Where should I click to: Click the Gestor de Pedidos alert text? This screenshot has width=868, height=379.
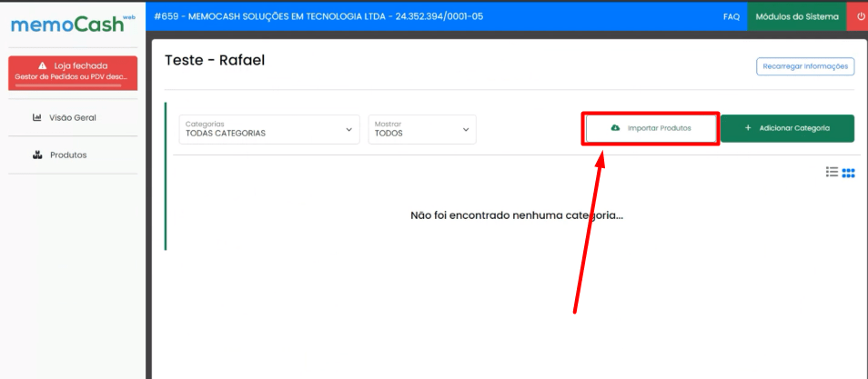[73, 77]
